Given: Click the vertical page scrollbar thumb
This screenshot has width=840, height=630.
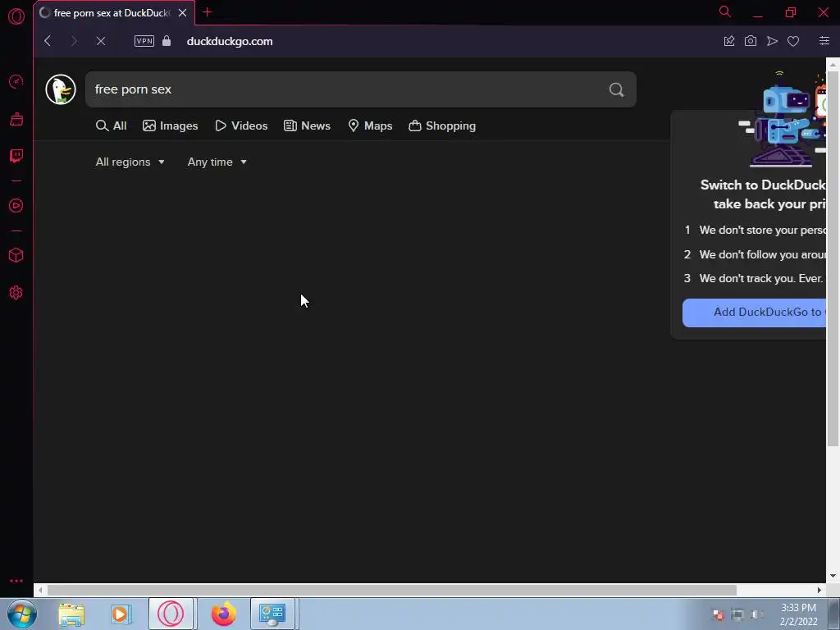Looking at the screenshot, I should coord(833,257).
